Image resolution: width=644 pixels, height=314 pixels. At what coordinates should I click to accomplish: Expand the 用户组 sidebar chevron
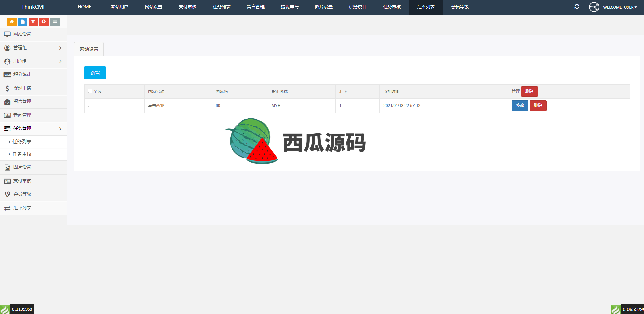pos(60,61)
